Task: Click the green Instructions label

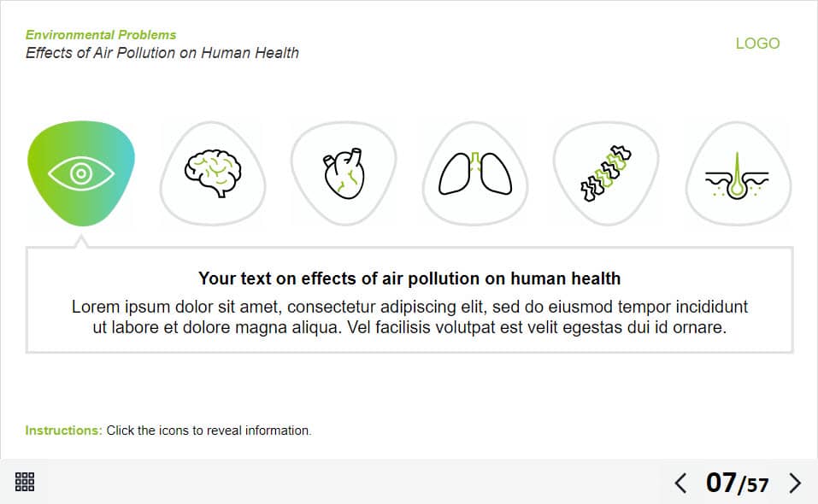Action: click(x=63, y=431)
